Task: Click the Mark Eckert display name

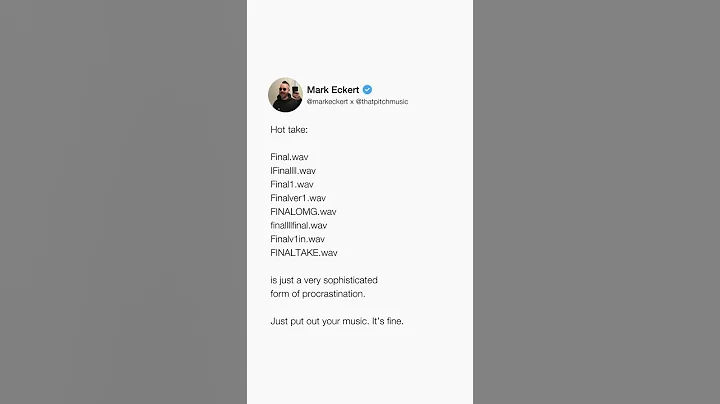Action: [x=333, y=89]
